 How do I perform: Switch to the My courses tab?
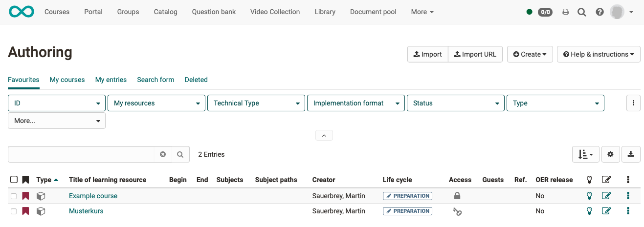tap(67, 80)
